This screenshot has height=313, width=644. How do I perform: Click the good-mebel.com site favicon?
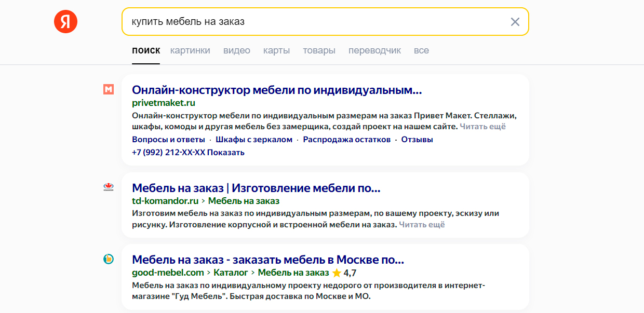109,259
